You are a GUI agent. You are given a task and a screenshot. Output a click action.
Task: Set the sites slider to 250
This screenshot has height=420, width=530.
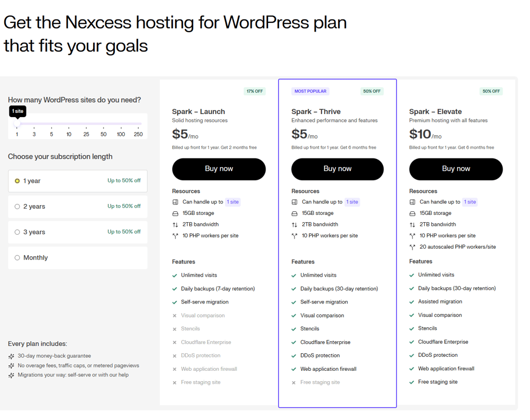[138, 134]
